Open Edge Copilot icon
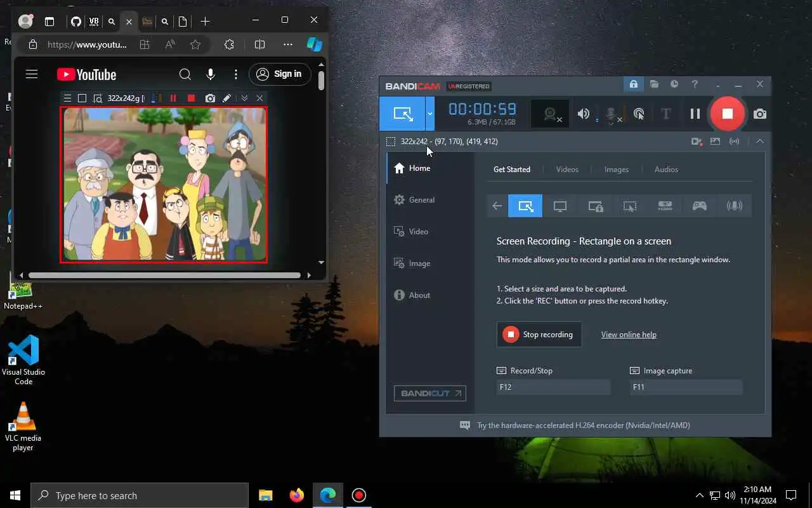 click(x=315, y=44)
